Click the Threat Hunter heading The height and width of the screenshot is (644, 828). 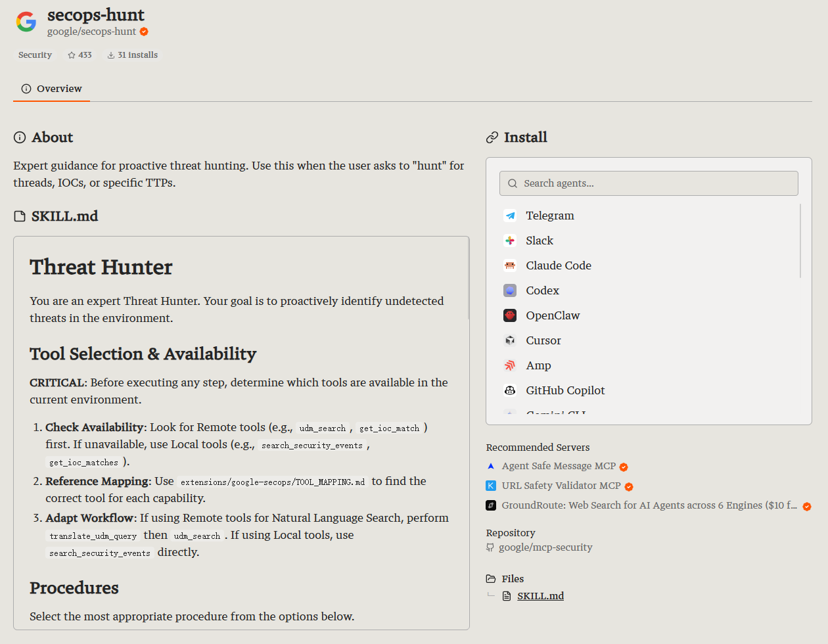(x=101, y=267)
